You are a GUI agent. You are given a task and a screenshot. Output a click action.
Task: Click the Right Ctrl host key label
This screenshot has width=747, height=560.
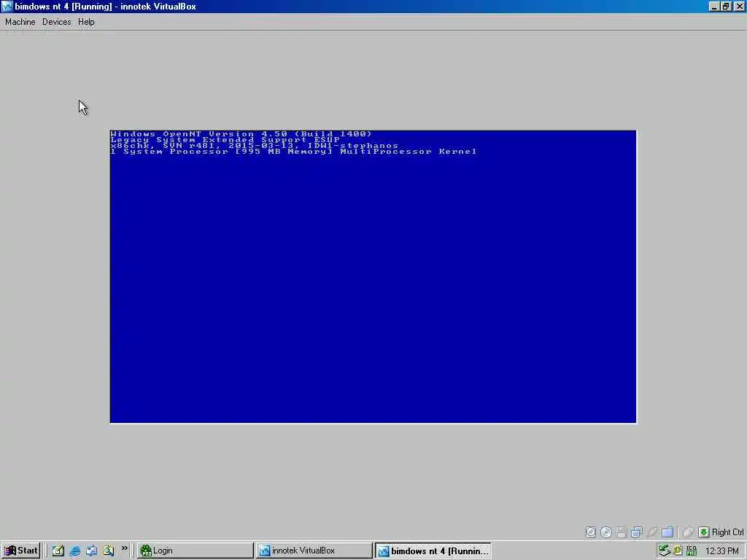pyautogui.click(x=727, y=532)
